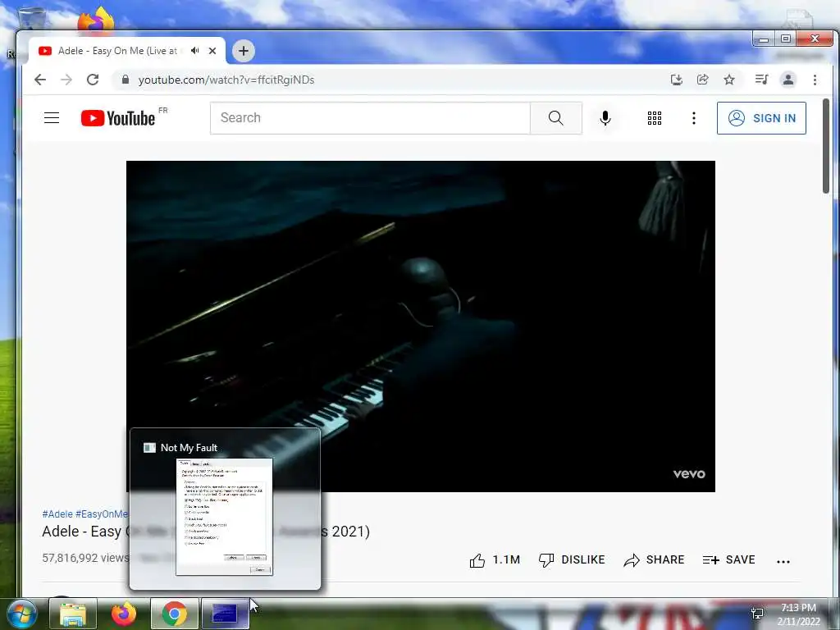This screenshot has height=630, width=840.
Task: Click the Recycle Bin desktop icon
Action: [x=32, y=18]
